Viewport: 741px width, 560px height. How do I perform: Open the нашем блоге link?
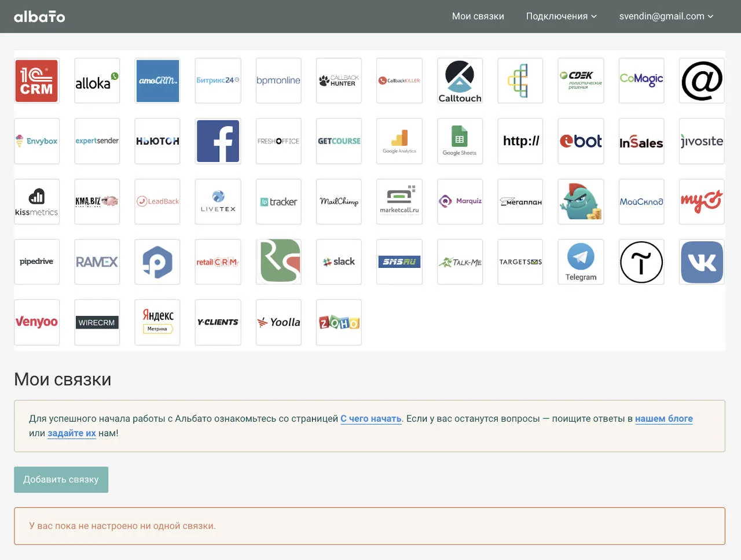point(664,419)
